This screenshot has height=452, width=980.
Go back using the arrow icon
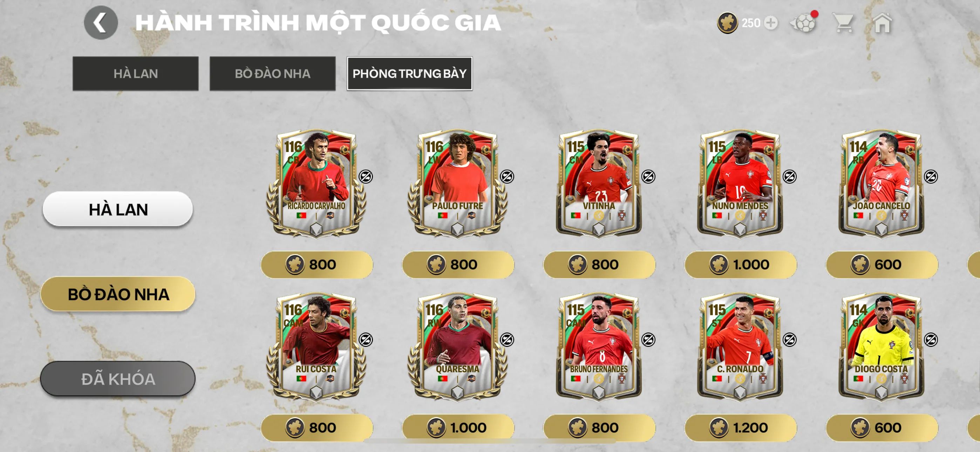101,23
